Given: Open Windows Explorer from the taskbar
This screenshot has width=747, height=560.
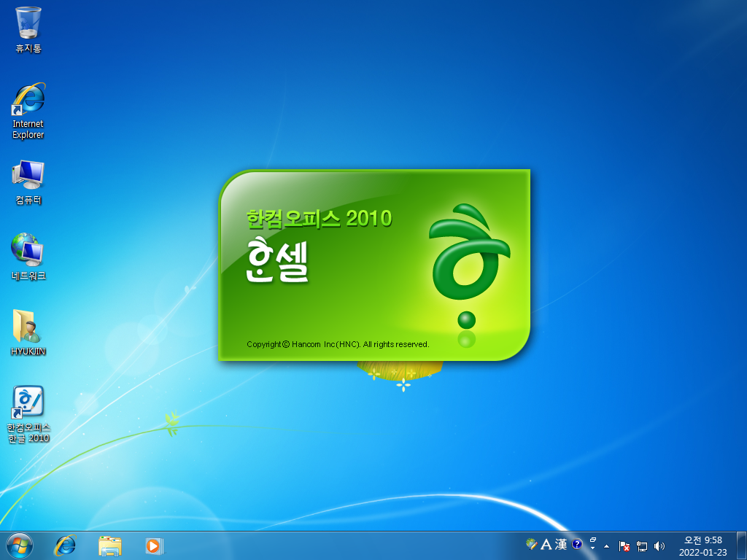Looking at the screenshot, I should (109, 545).
